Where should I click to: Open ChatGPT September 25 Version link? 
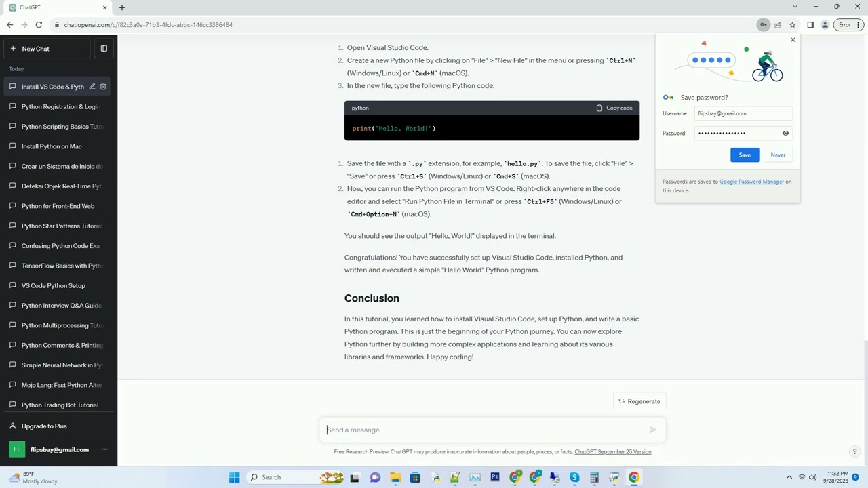click(x=613, y=452)
